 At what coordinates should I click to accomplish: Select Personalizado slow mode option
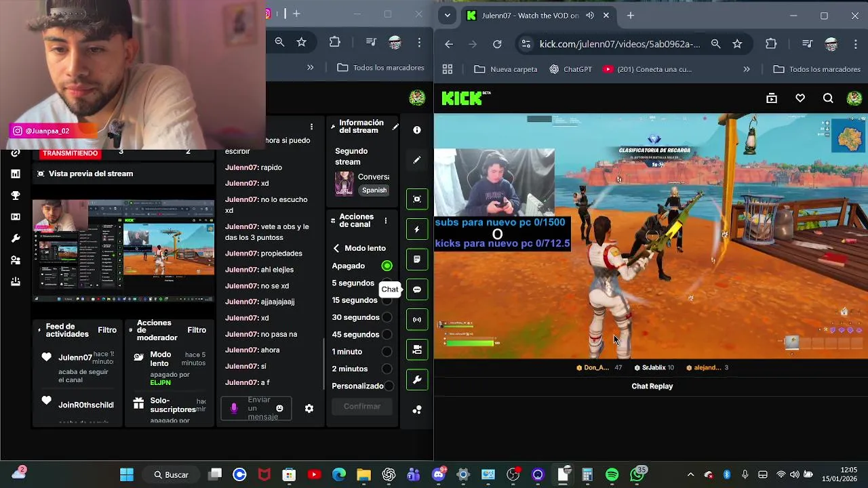[389, 386]
